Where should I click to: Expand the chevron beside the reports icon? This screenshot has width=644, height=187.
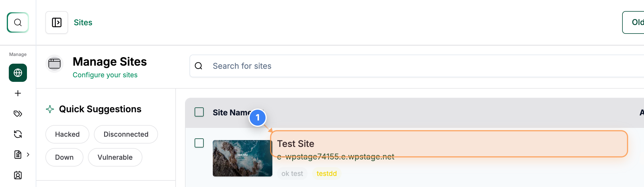[28, 155]
